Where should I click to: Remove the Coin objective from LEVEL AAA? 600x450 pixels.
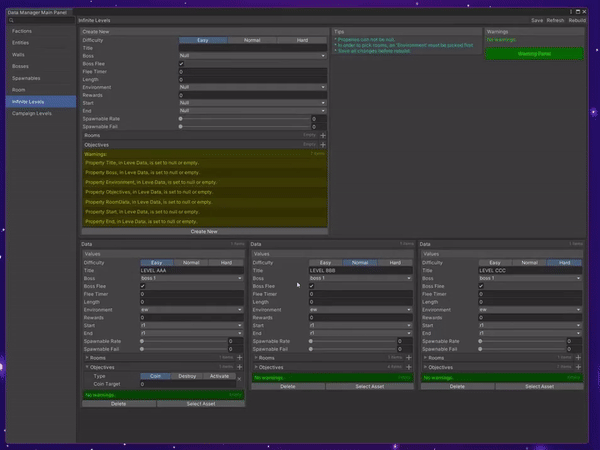239,379
